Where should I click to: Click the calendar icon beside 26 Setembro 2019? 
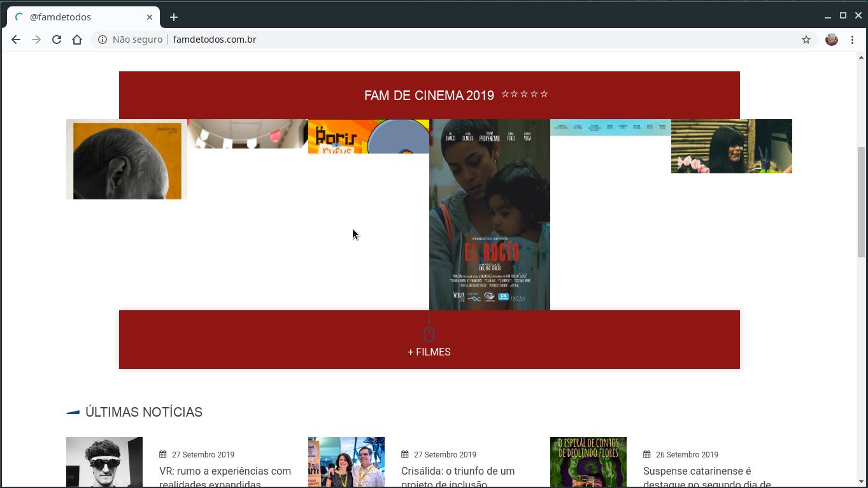tap(647, 454)
